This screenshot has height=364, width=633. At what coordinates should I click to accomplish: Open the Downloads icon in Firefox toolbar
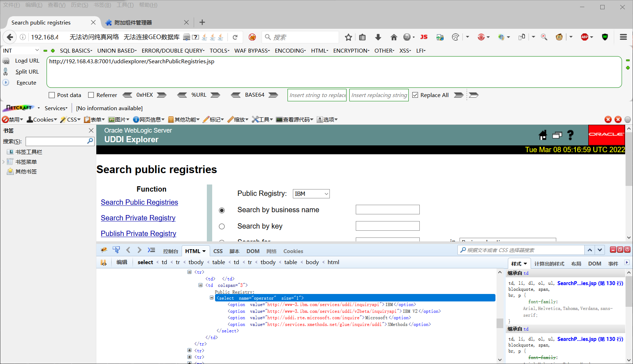(x=378, y=37)
